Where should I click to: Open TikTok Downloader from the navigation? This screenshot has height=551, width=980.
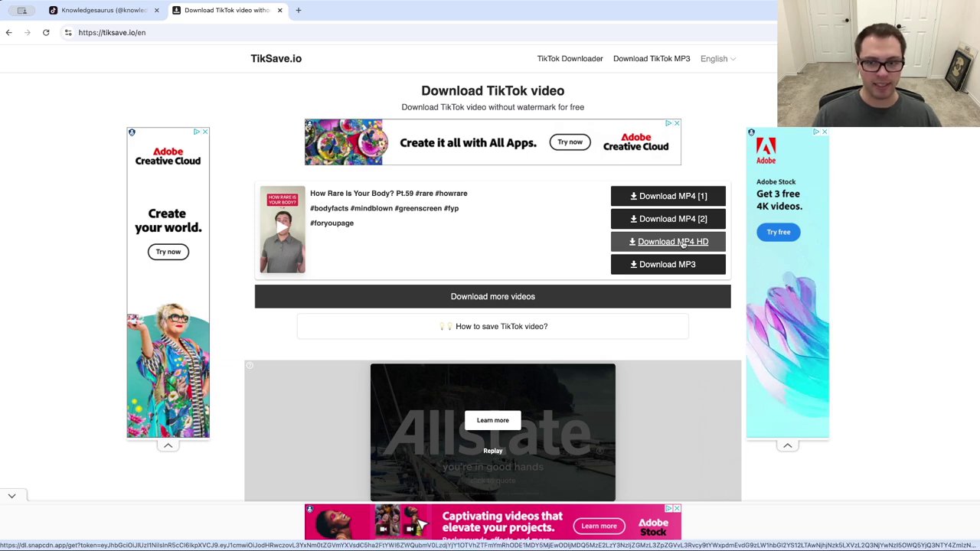pos(570,59)
